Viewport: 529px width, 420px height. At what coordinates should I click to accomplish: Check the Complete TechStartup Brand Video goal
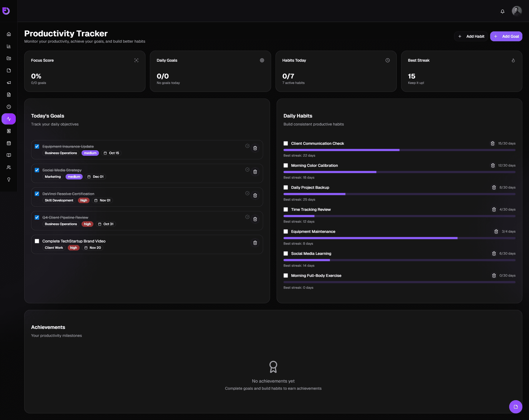coord(37,241)
